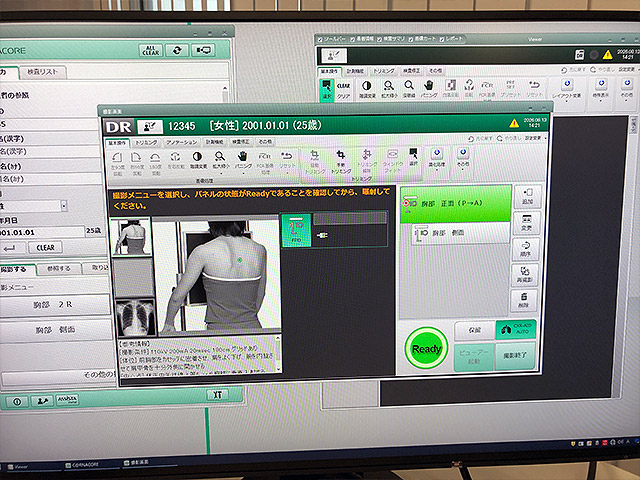Open the layout change dropdown in Viewer
Viewport: 640px width, 480px height.
(567, 90)
